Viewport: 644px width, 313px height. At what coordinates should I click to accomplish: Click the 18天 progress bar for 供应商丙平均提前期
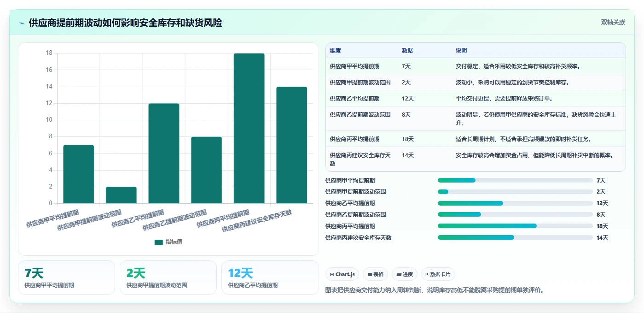(515, 226)
